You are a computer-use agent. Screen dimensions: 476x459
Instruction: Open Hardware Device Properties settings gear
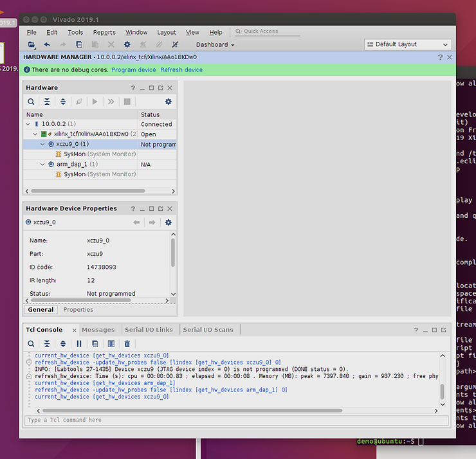pyautogui.click(x=168, y=222)
